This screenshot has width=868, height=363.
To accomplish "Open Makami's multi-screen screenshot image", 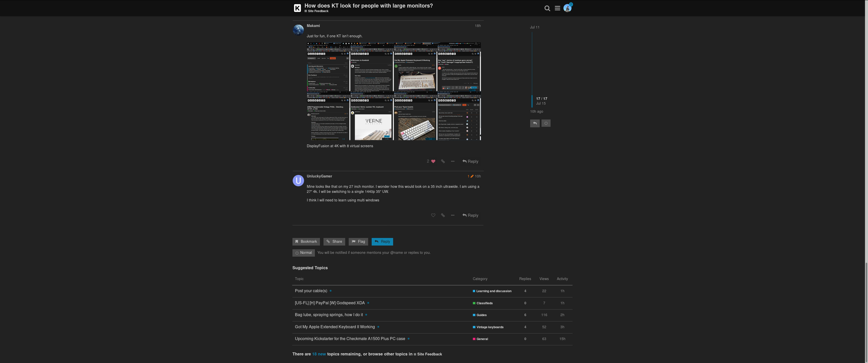I will tap(394, 91).
